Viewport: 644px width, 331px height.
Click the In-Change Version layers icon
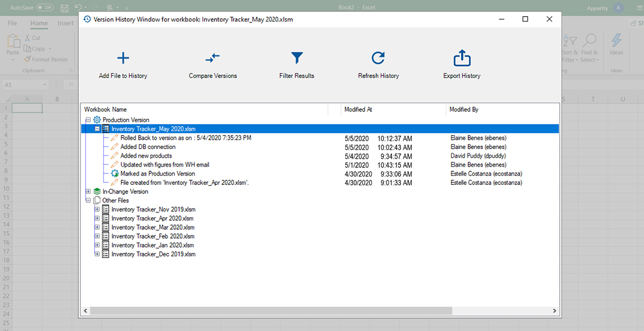pyautogui.click(x=97, y=191)
